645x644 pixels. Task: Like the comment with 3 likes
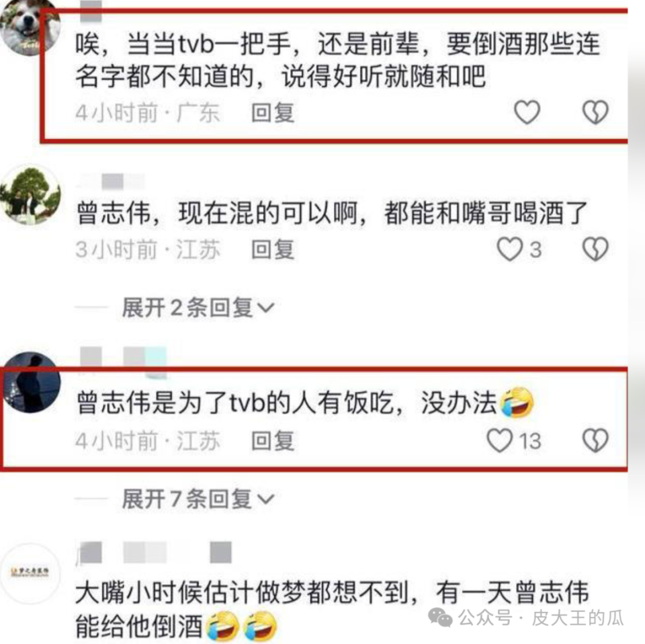[509, 249]
